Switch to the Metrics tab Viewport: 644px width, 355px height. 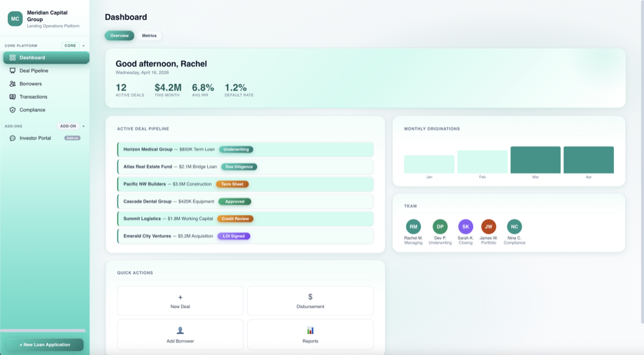149,36
